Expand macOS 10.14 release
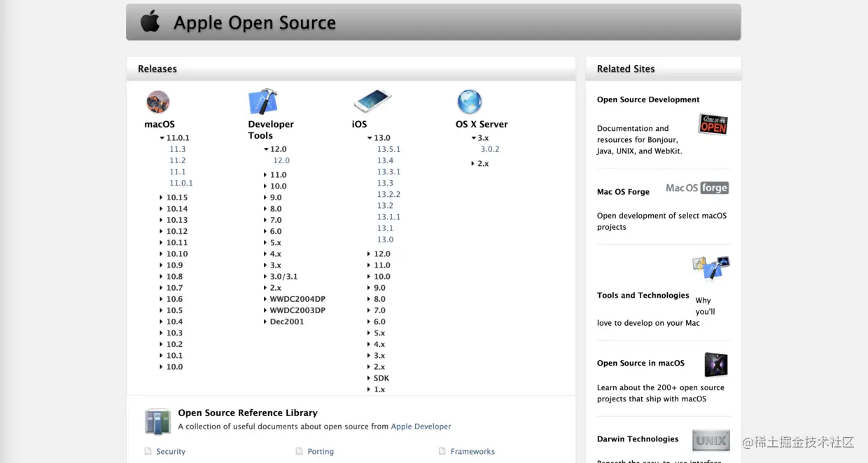 (161, 209)
